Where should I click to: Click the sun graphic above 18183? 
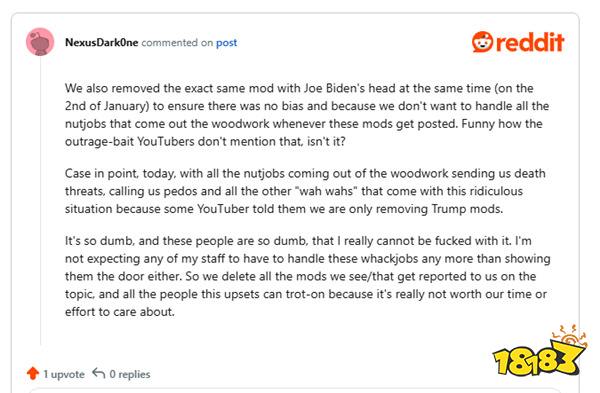coord(570,337)
